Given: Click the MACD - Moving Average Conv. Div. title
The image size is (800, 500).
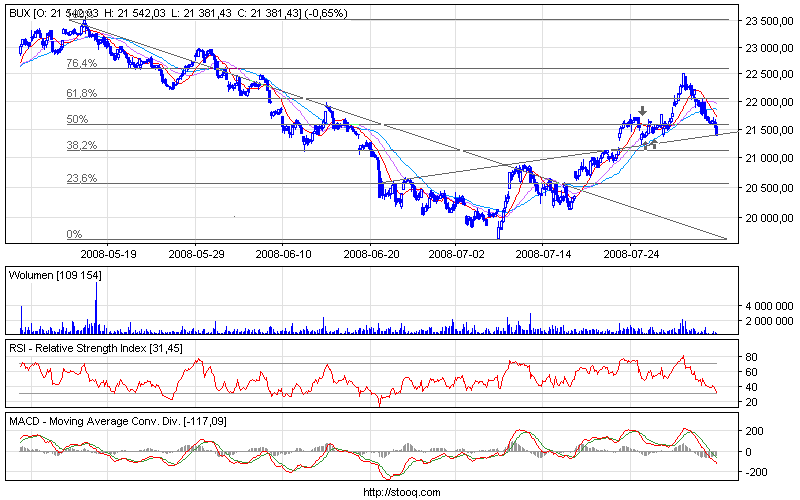Looking at the screenshot, I should [x=118, y=421].
